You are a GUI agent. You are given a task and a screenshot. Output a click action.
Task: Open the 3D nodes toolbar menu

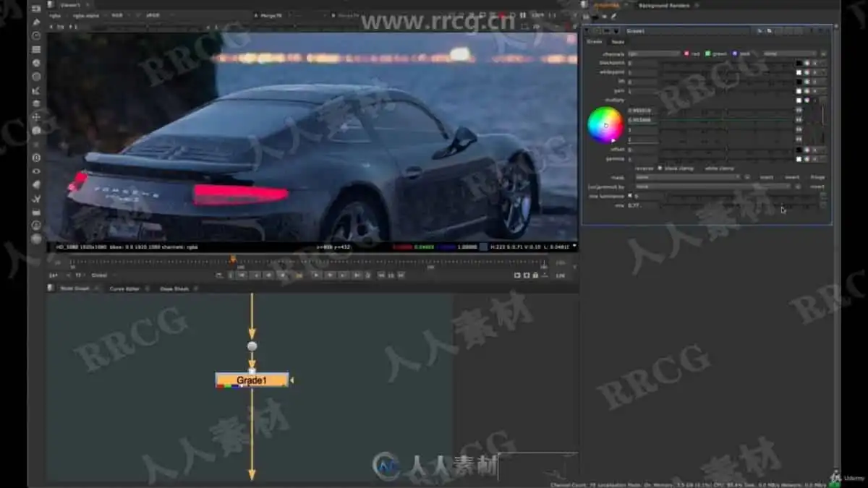click(36, 131)
